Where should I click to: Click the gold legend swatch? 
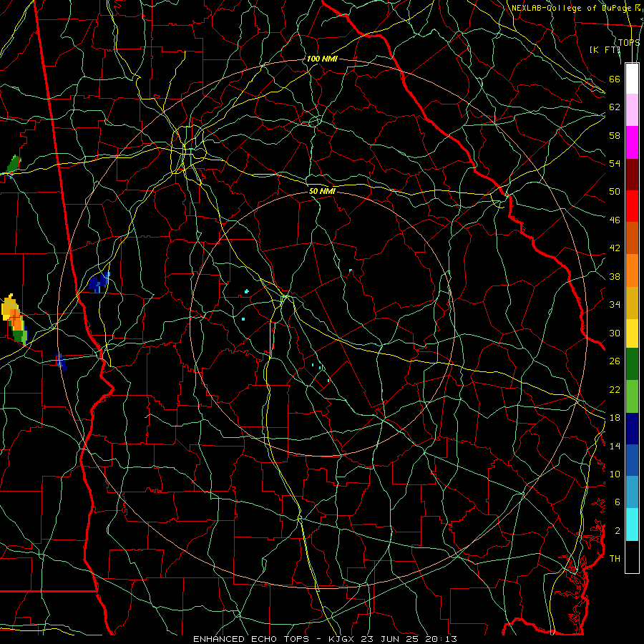[632, 303]
